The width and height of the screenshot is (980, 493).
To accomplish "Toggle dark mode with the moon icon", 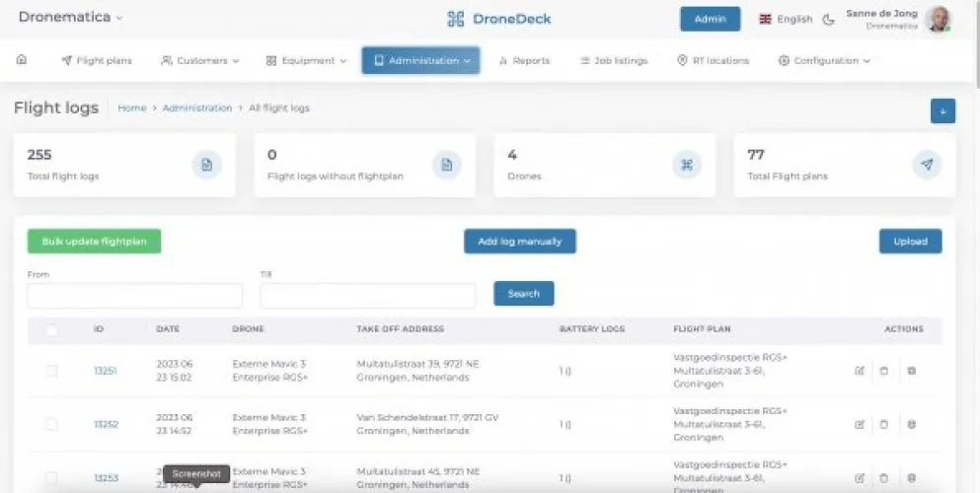I will (828, 19).
